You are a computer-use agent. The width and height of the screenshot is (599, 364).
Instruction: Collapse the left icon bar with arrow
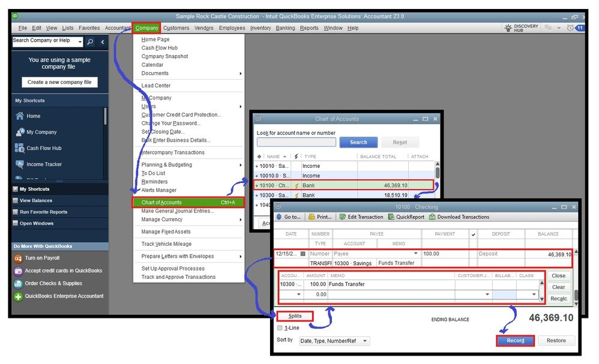[x=103, y=41]
